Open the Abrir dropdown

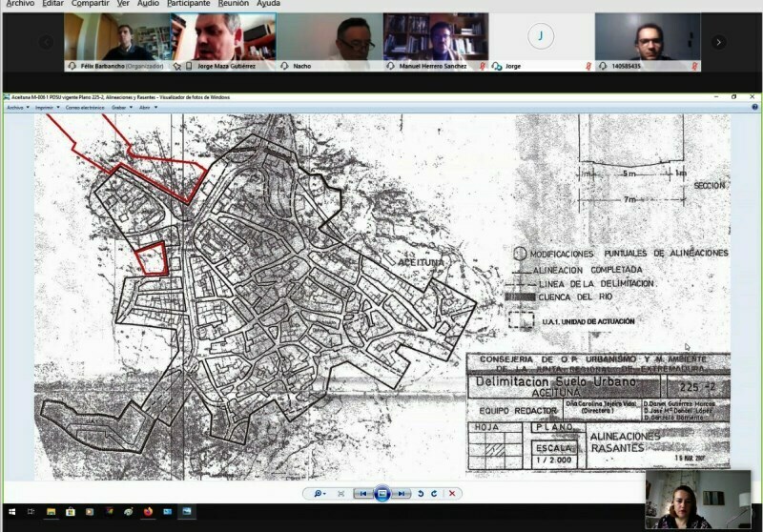coord(149,108)
